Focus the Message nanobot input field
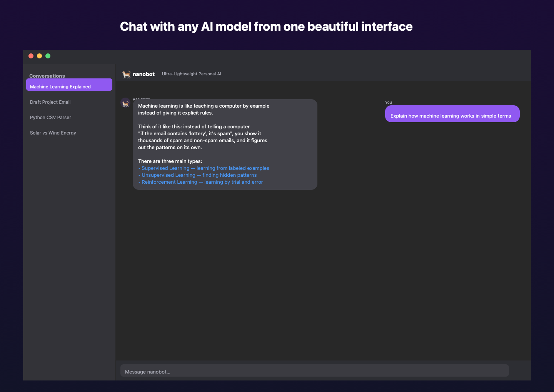Viewport: 554px width, 392px height. coord(314,370)
